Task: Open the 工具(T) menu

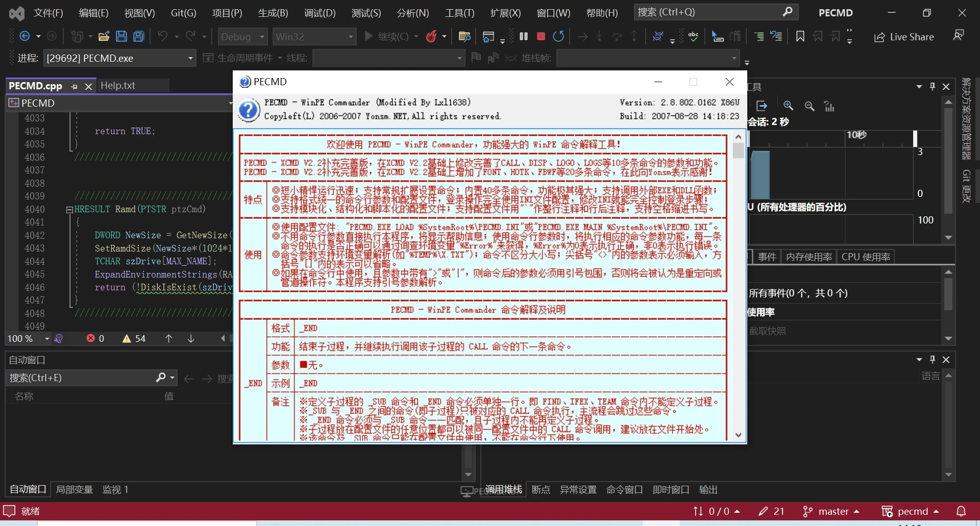Action: (459, 13)
